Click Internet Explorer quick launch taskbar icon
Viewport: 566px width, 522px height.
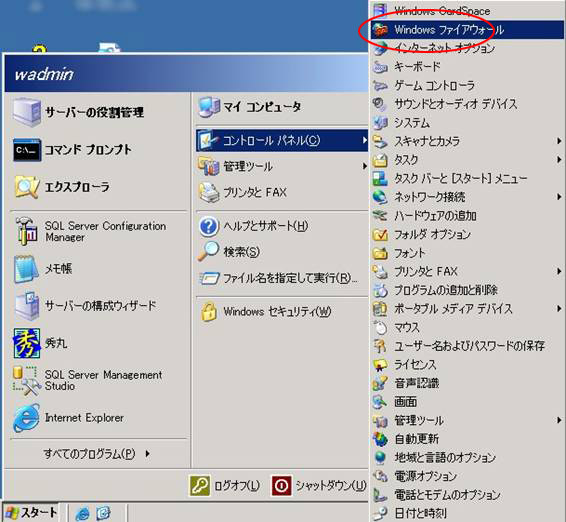[x=83, y=513]
